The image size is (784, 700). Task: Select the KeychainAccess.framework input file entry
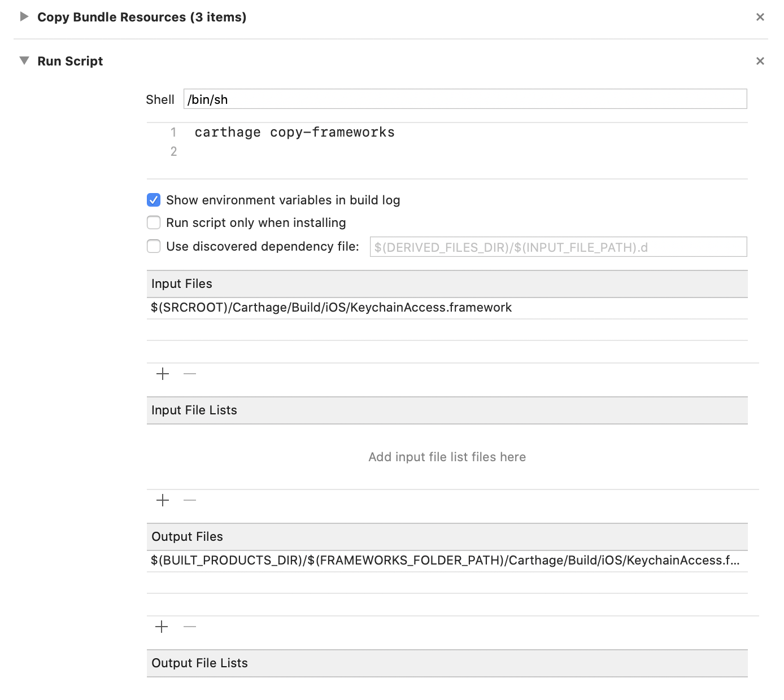pos(330,307)
